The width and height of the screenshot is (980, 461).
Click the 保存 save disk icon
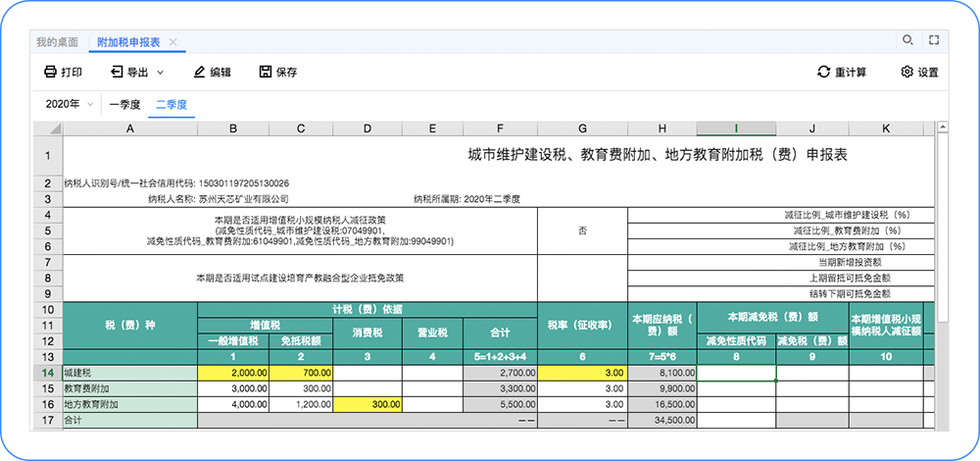pos(266,72)
